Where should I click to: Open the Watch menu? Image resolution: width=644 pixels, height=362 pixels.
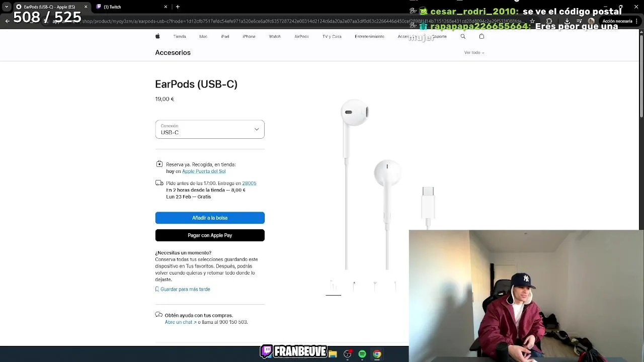coord(275,36)
